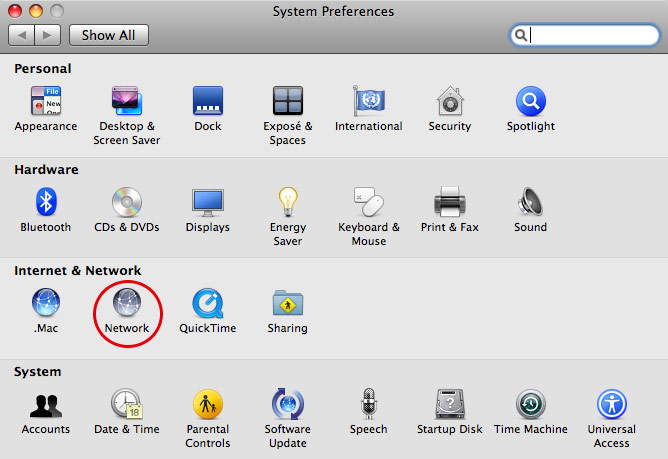This screenshot has height=459, width=668.
Task: Go forward with the right arrow button
Action: coord(48,35)
